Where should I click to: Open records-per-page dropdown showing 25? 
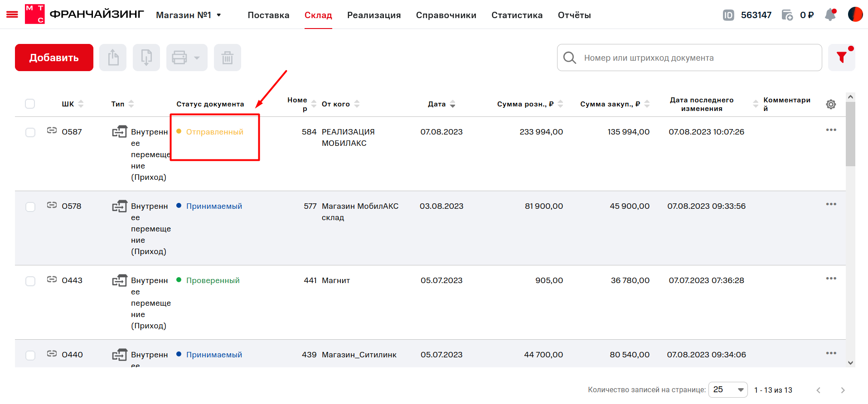[728, 390]
